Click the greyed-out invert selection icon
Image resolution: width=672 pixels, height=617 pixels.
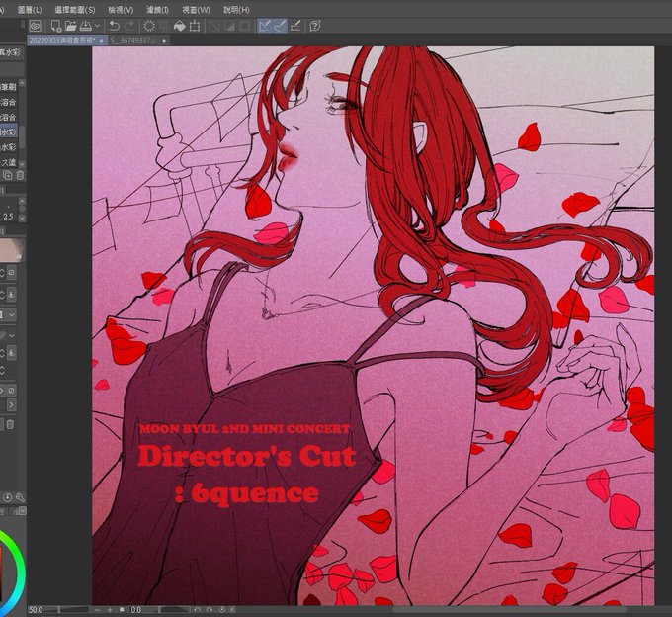pos(229,26)
